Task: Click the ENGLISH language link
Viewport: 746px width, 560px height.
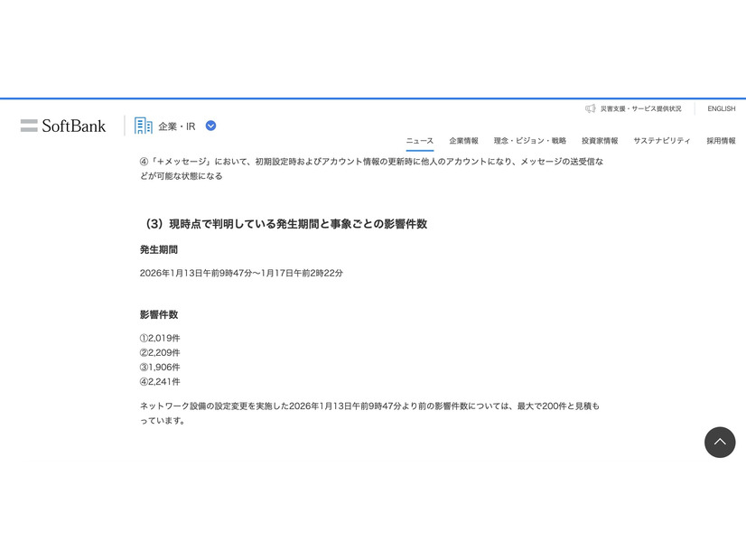Action: [721, 107]
